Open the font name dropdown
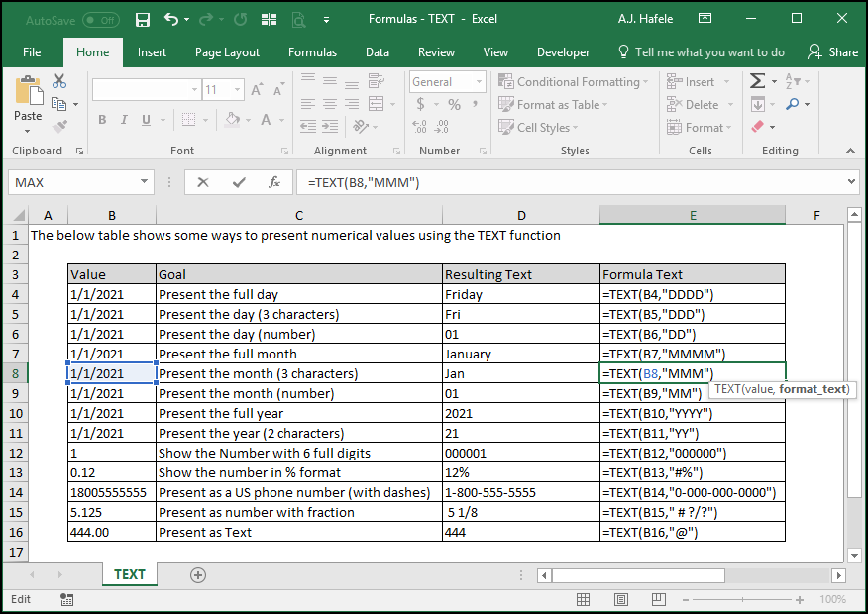The height and width of the screenshot is (614, 868). click(194, 89)
